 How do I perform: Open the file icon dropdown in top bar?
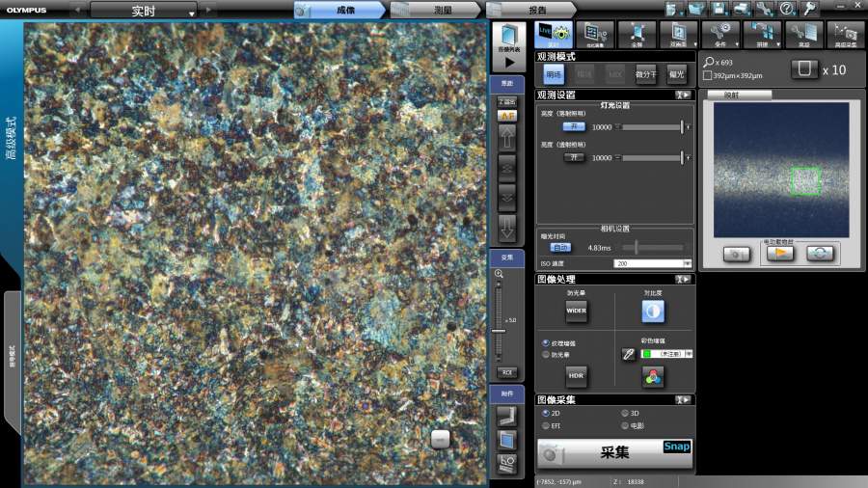point(674,9)
